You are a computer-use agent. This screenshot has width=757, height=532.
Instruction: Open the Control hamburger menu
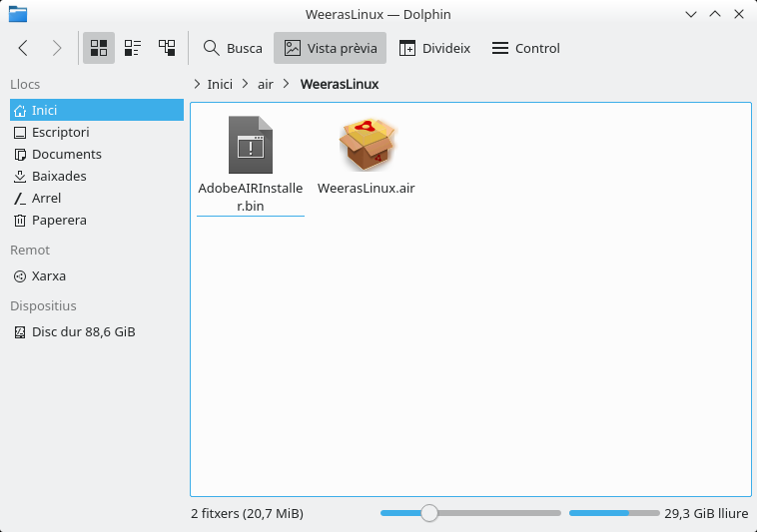pos(525,48)
